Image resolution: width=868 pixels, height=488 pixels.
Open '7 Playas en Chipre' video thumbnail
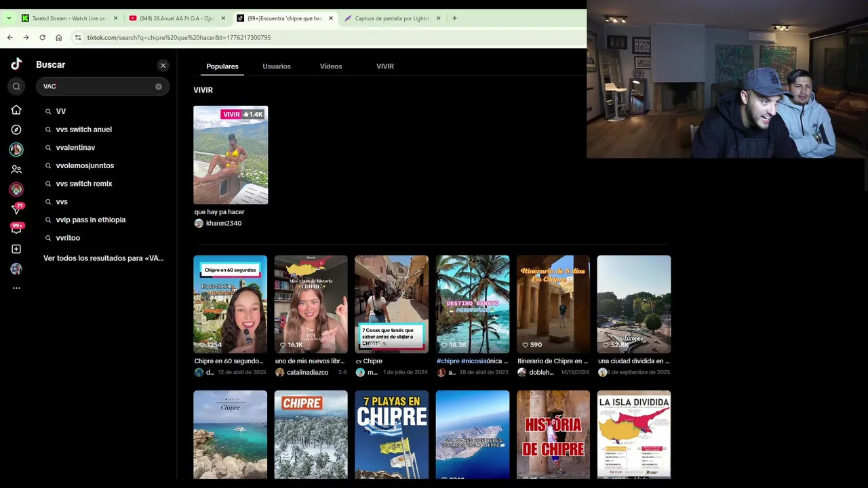391,434
